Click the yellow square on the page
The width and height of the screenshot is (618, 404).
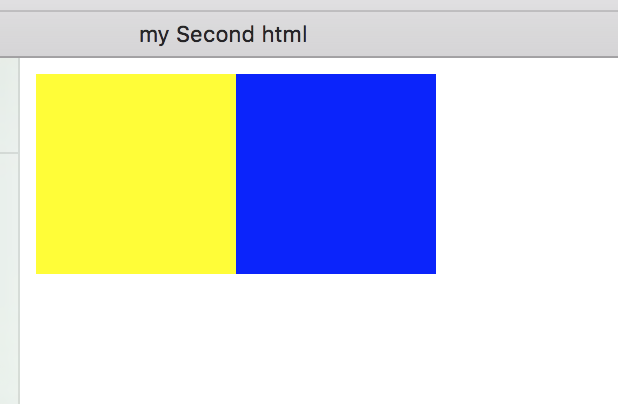tap(136, 174)
